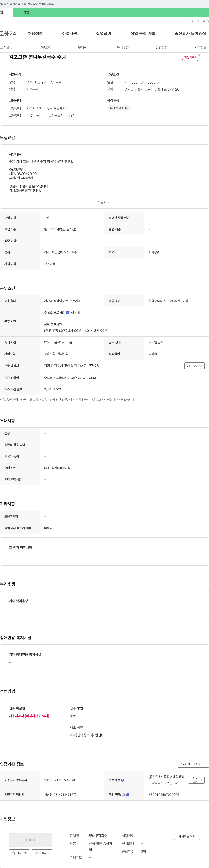Open 지도 보기 for 인증기관
The height and width of the screenshot is (868, 209).
tap(196, 780)
